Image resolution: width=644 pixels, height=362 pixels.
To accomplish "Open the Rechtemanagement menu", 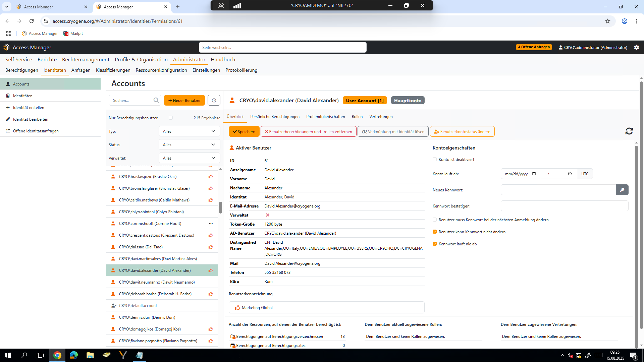I will click(x=86, y=59).
